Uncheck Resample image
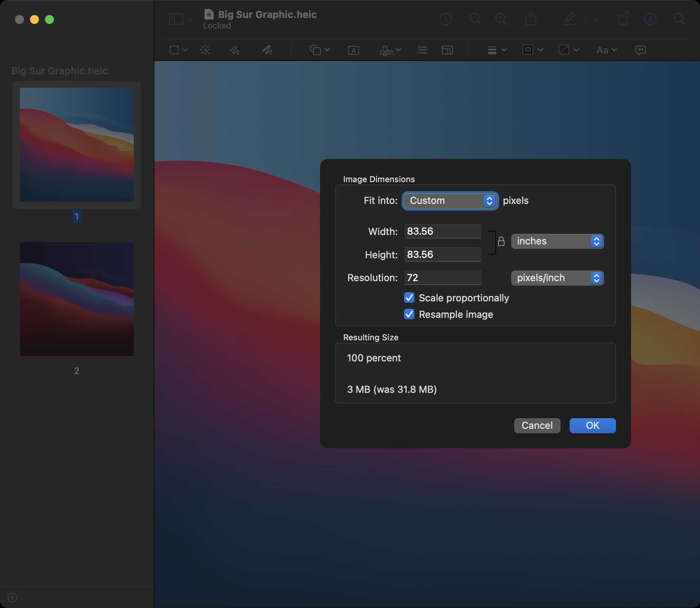 (409, 314)
